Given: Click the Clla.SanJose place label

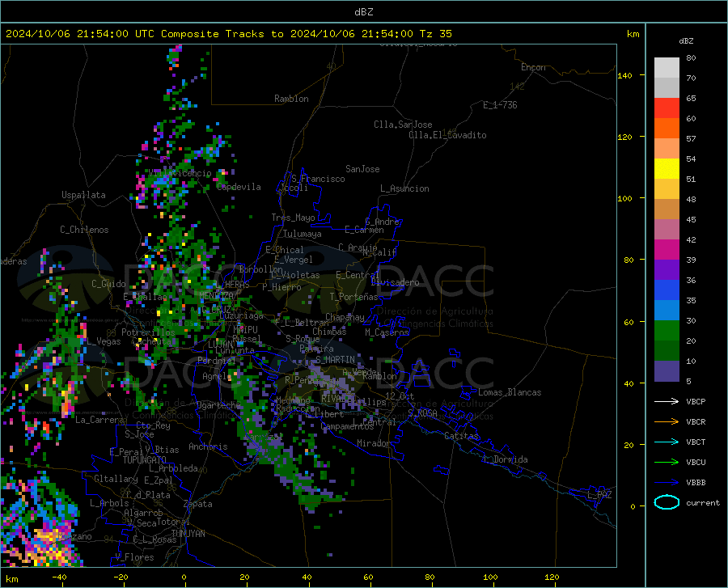Looking at the screenshot, I should click(x=403, y=125).
